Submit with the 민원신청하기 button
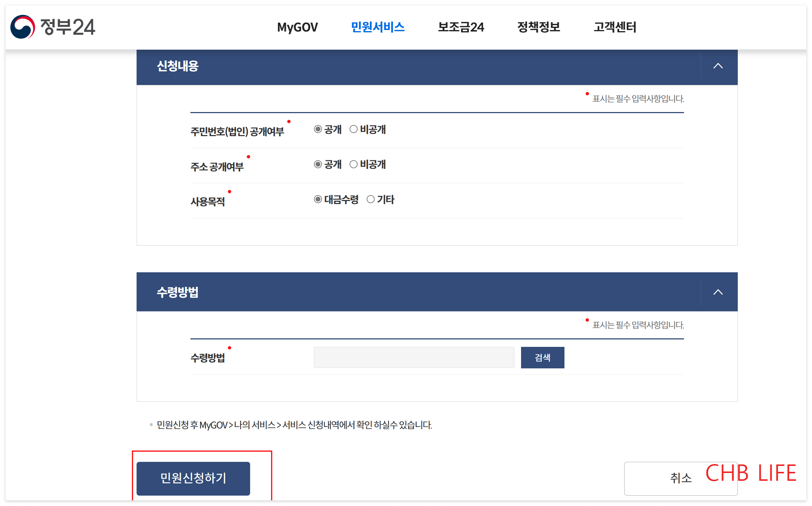This screenshot has width=812, height=506. click(x=193, y=479)
